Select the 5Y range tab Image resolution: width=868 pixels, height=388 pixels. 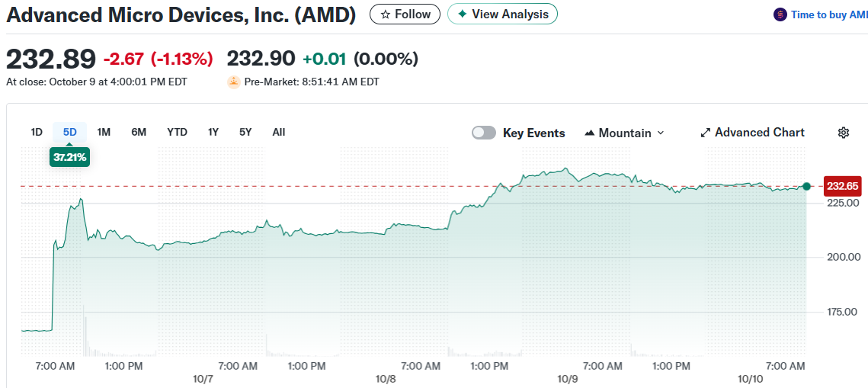coord(245,132)
